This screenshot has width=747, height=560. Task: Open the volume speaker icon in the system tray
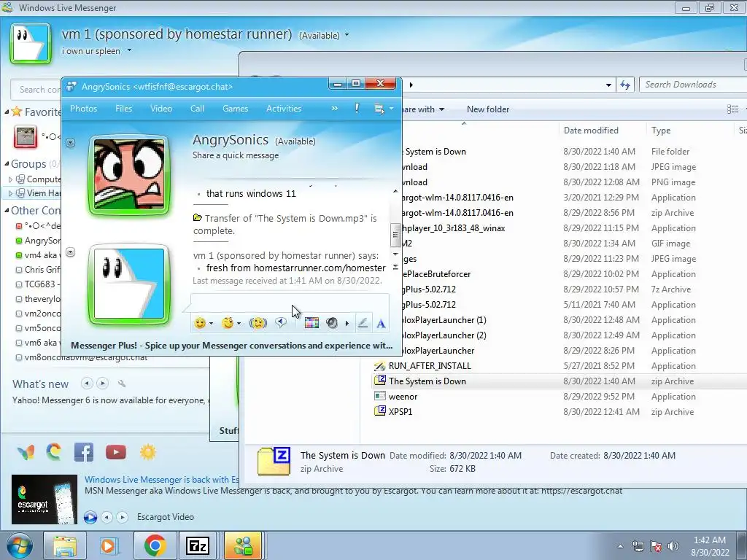click(x=673, y=546)
